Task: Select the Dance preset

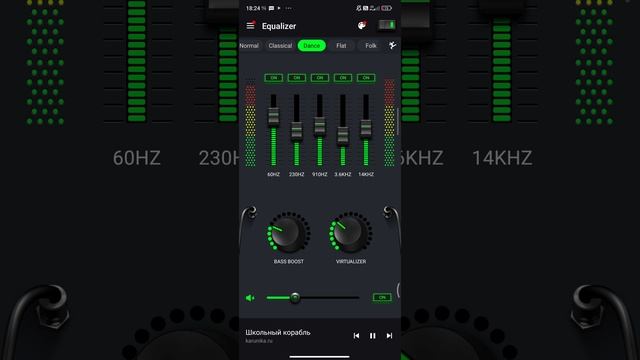Action: point(312,46)
